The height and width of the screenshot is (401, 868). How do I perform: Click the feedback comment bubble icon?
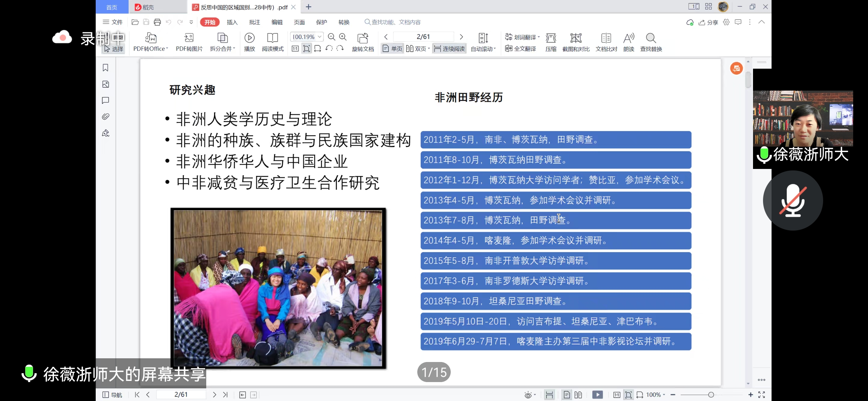coord(738,22)
